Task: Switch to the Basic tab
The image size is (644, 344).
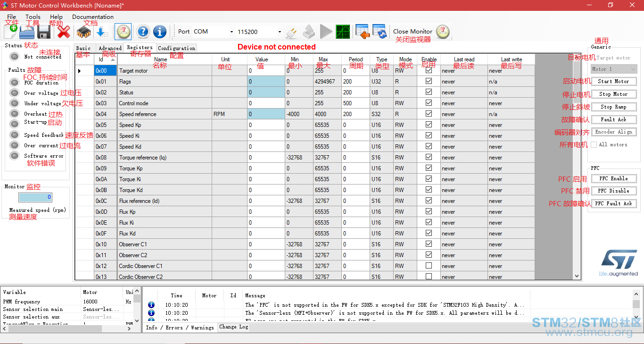Action: 83,48
